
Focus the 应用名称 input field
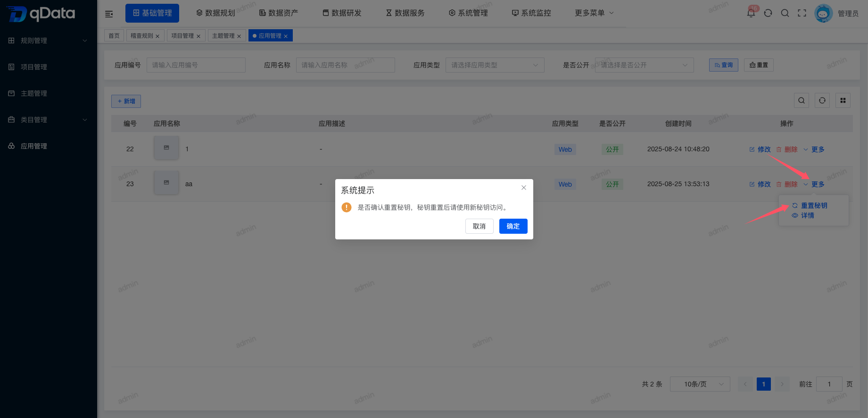pyautogui.click(x=346, y=65)
